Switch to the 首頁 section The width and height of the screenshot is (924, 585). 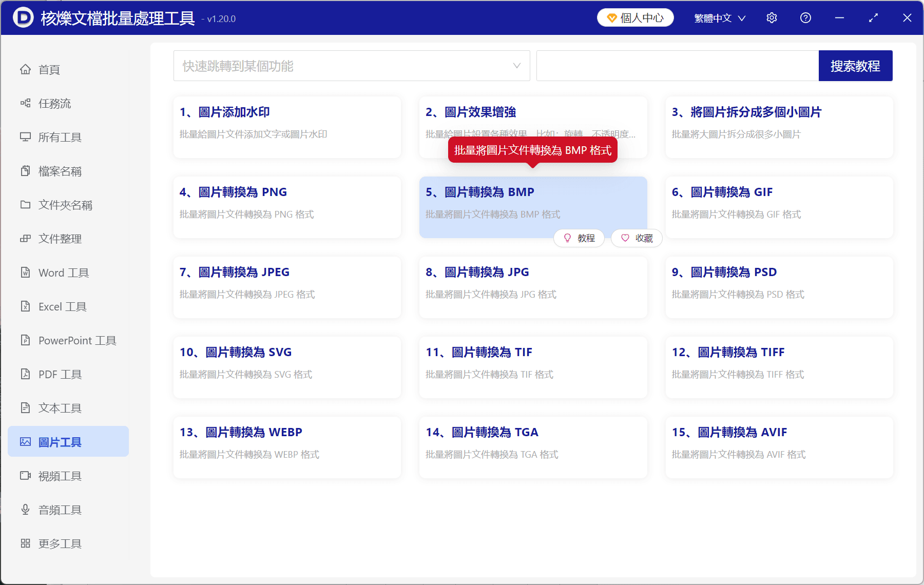coord(48,69)
